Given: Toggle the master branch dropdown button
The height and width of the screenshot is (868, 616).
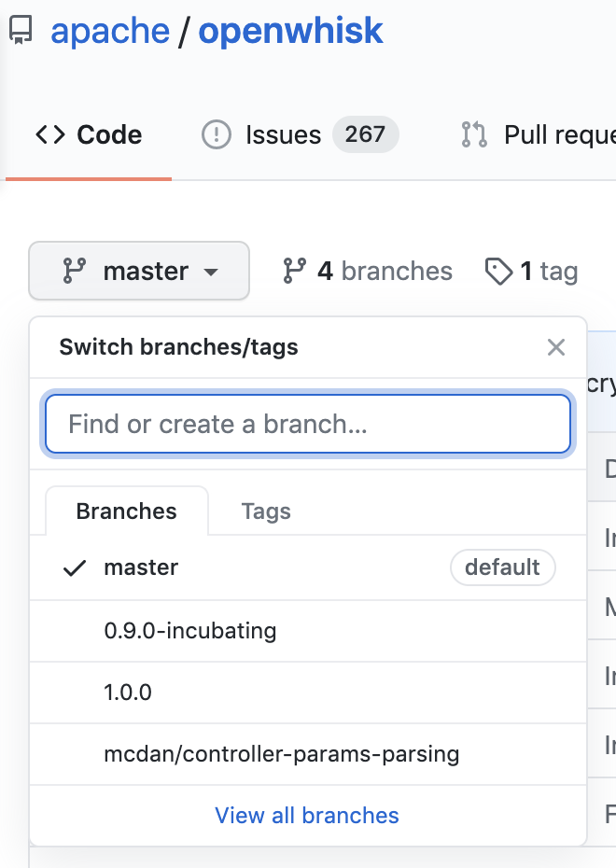Looking at the screenshot, I should click(x=139, y=271).
